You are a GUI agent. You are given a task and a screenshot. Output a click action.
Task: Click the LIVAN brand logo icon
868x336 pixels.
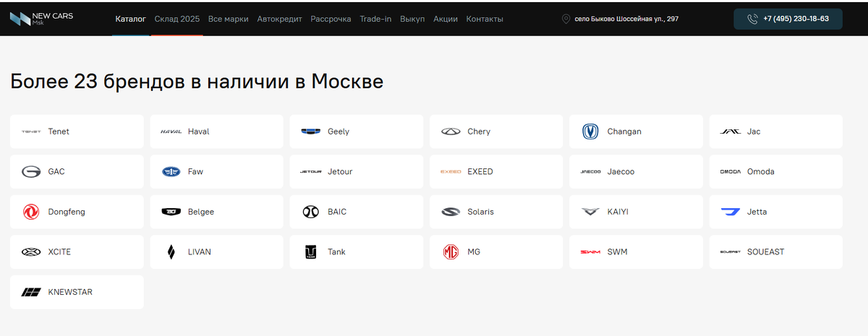click(171, 252)
